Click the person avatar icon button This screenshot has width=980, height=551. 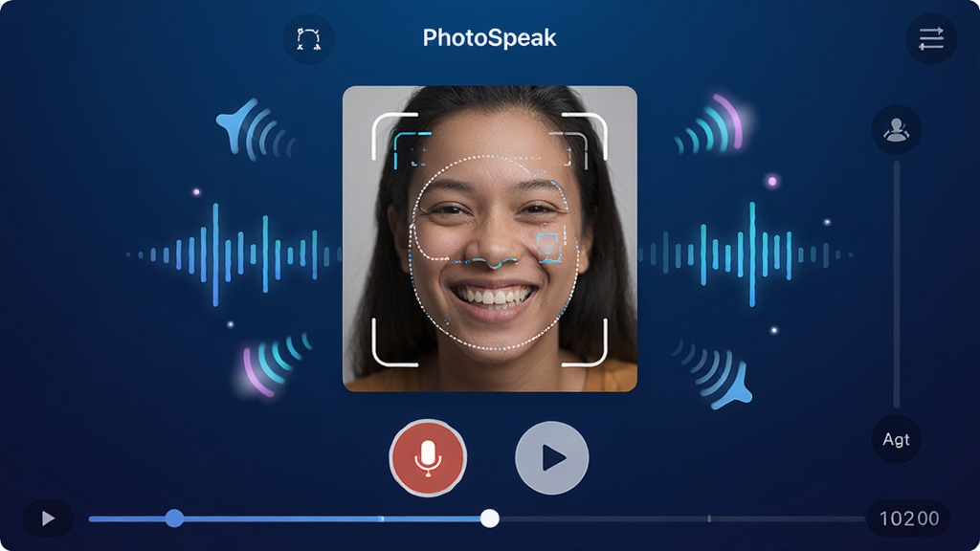(x=896, y=130)
